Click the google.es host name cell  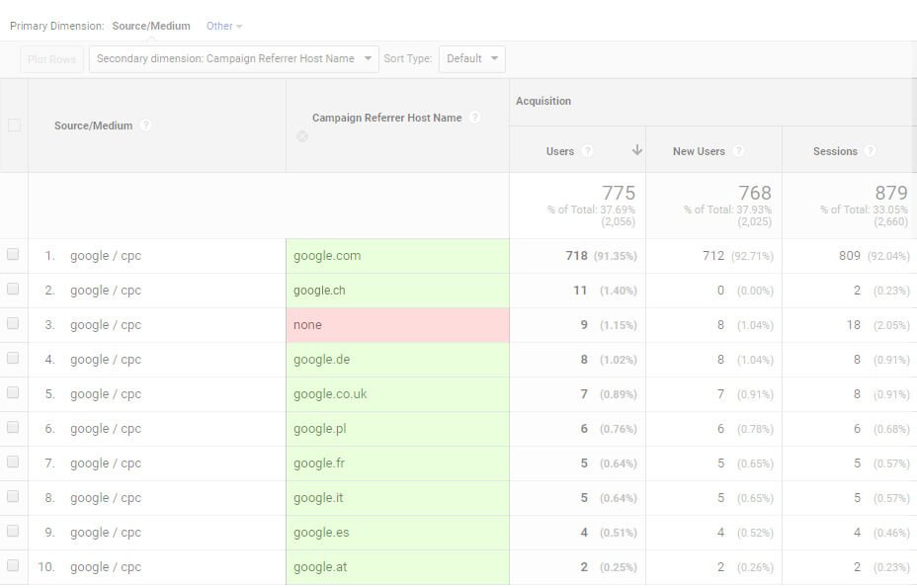pyautogui.click(x=397, y=532)
